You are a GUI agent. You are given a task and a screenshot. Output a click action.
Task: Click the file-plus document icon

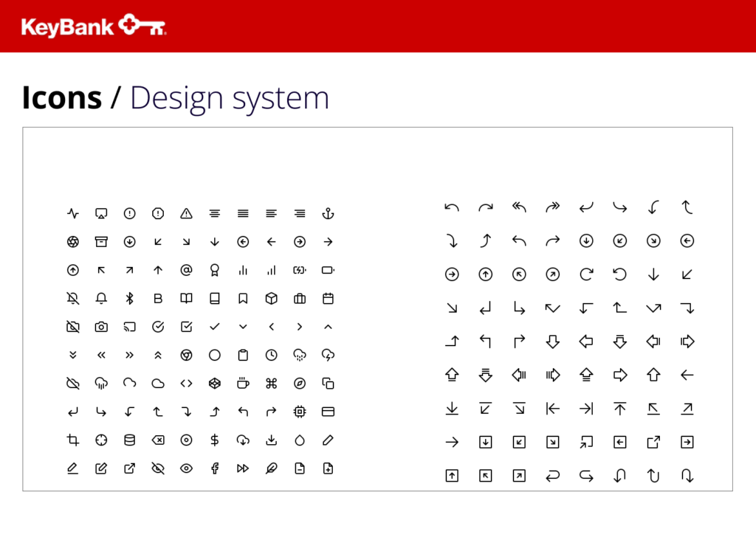coord(329,468)
